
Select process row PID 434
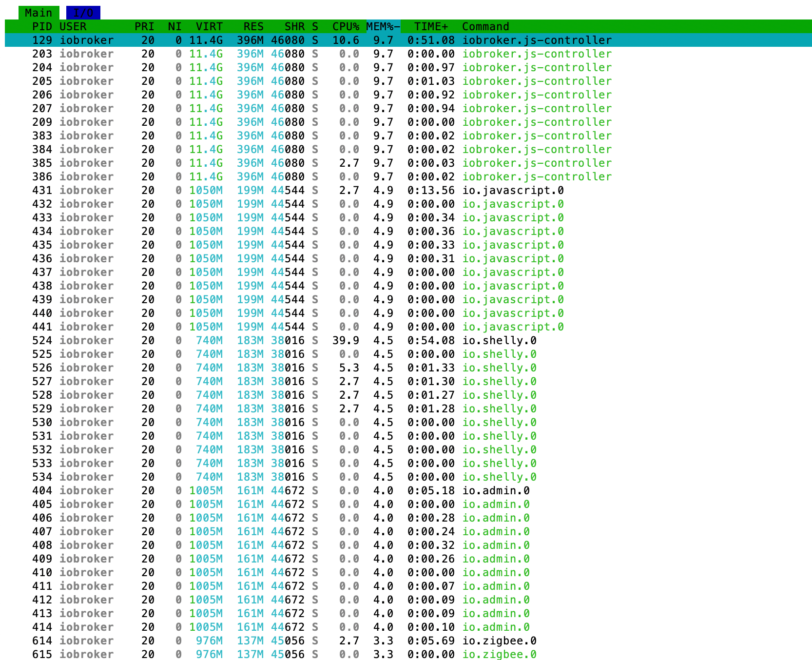click(408, 231)
